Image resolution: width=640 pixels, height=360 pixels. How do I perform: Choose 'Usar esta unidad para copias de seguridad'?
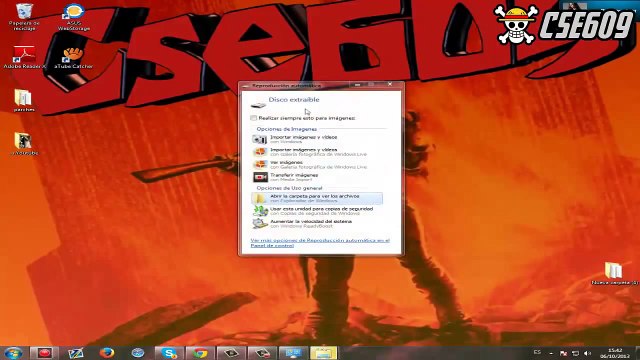click(x=317, y=211)
